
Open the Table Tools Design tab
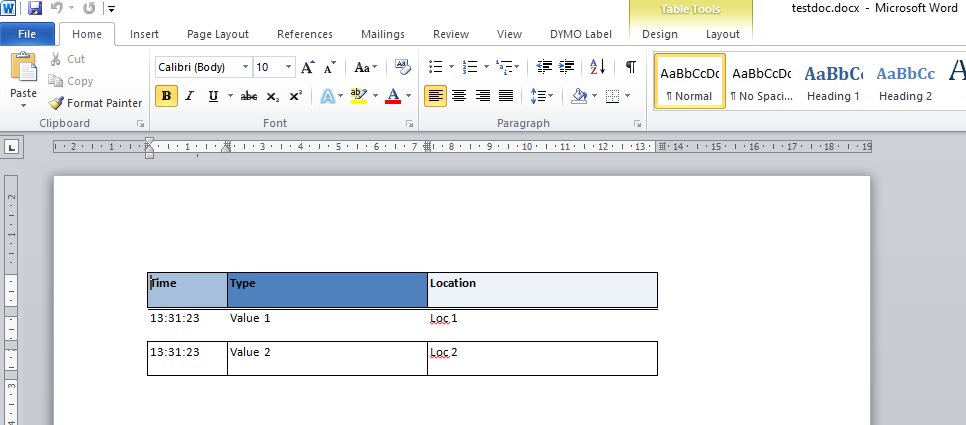point(659,34)
